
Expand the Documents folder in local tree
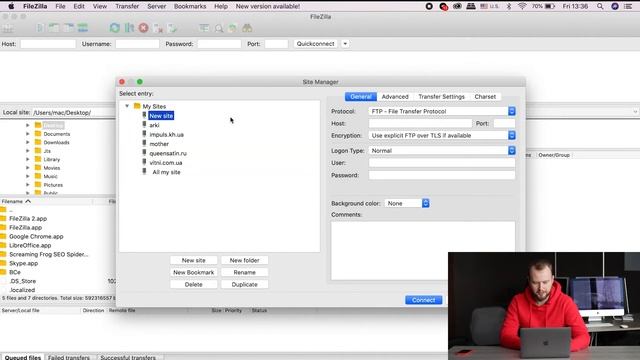pos(27,134)
